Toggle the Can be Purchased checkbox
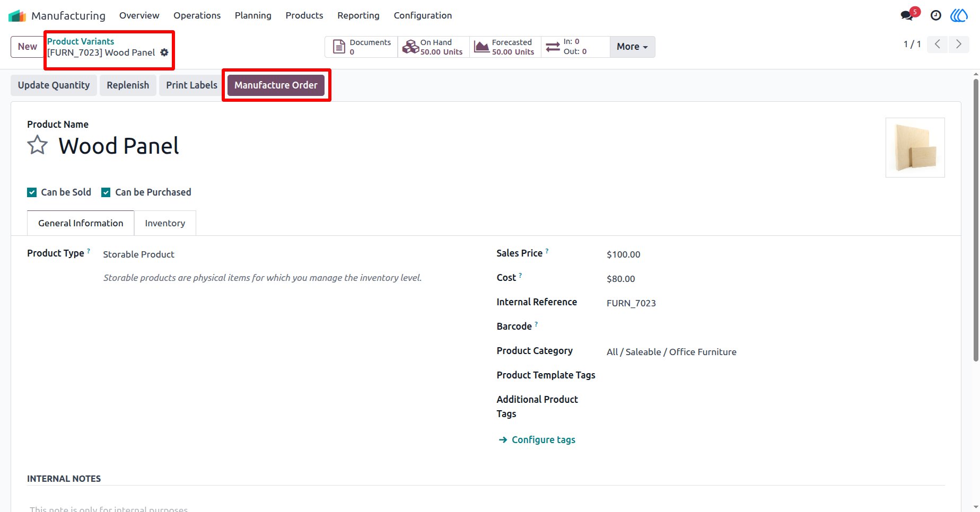The width and height of the screenshot is (980, 512). coord(106,192)
